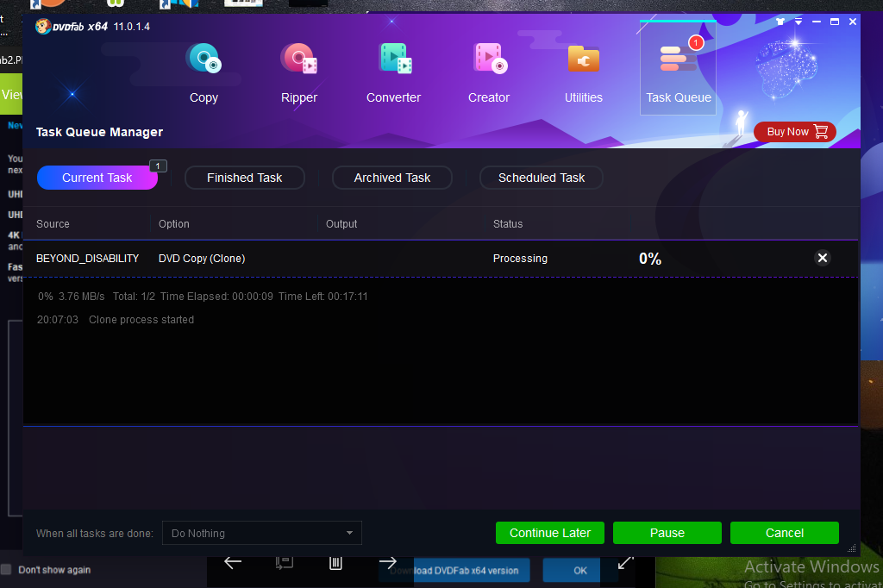Click the expand arrows icon in bottom toolbar
Screen dimensions: 883x588
[625, 562]
